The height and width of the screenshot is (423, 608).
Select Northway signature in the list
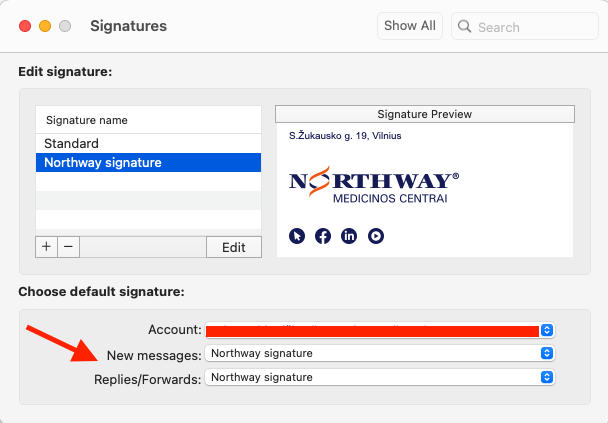pos(149,162)
